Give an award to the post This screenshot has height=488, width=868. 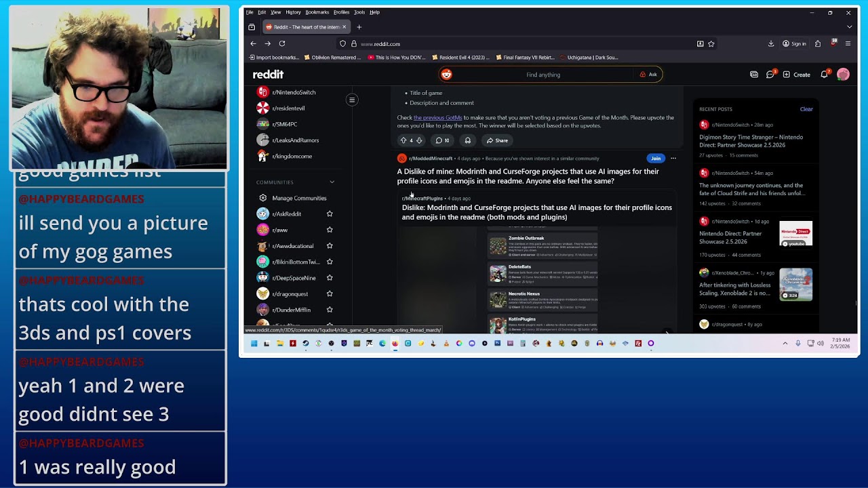467,140
